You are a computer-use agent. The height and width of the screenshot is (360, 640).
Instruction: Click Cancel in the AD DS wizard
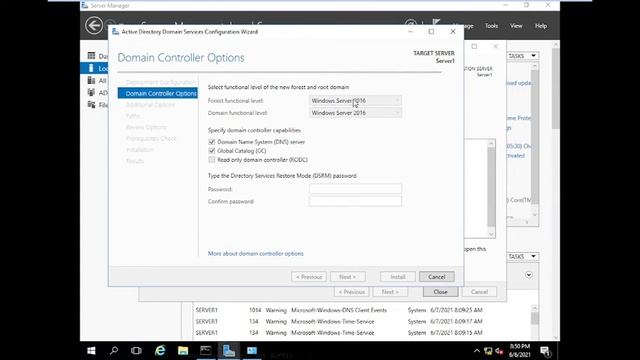[436, 277]
